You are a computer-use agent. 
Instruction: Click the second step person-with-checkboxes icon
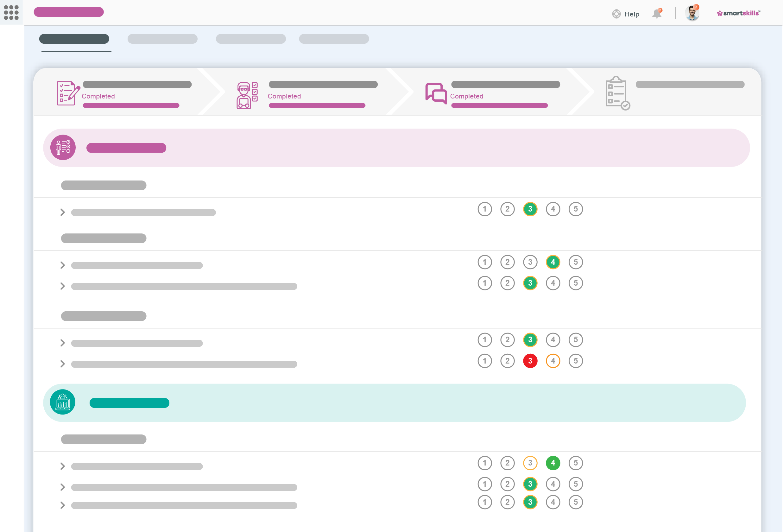247,95
